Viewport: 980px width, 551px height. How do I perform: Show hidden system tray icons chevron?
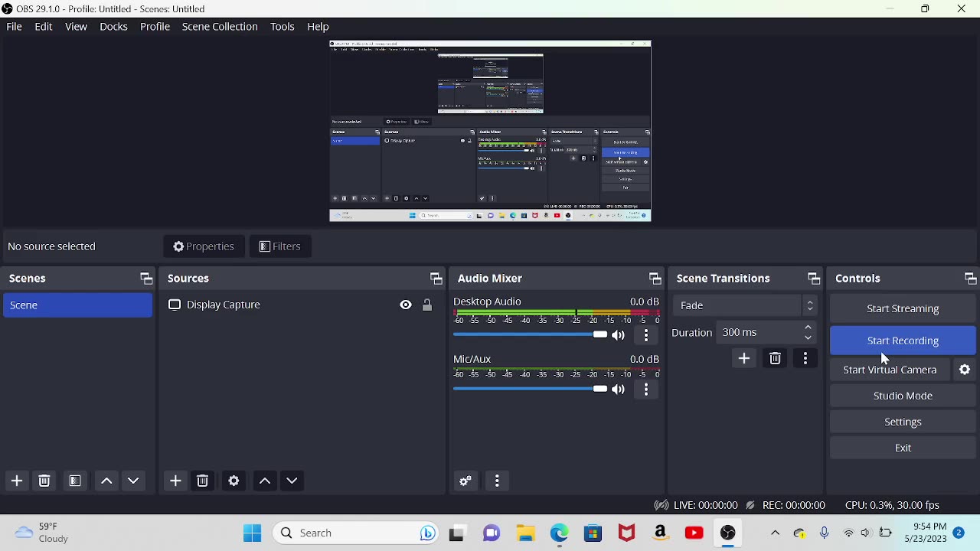pyautogui.click(x=775, y=533)
